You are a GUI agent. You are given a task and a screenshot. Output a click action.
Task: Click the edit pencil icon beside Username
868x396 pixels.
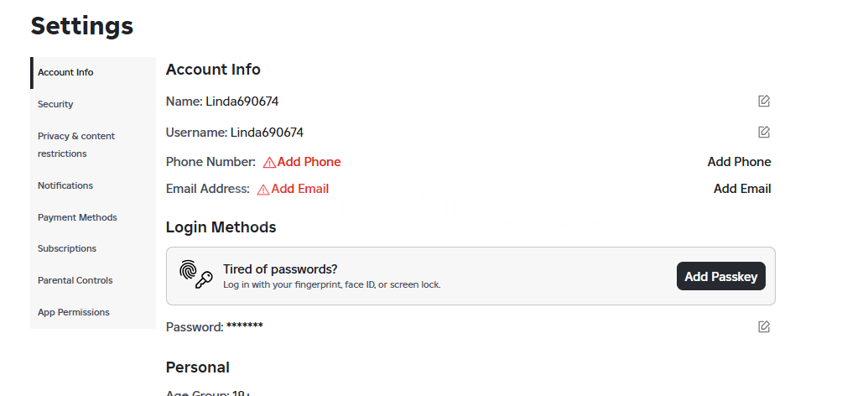(764, 132)
